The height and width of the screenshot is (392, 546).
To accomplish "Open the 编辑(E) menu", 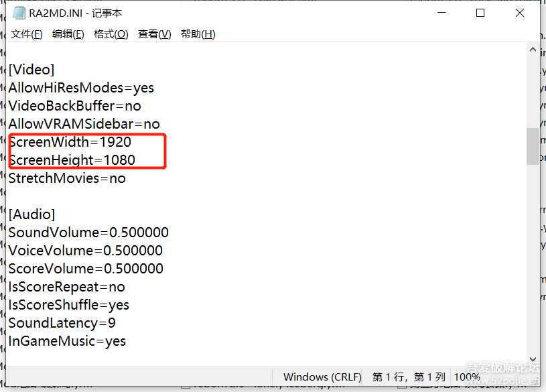I will (68, 34).
